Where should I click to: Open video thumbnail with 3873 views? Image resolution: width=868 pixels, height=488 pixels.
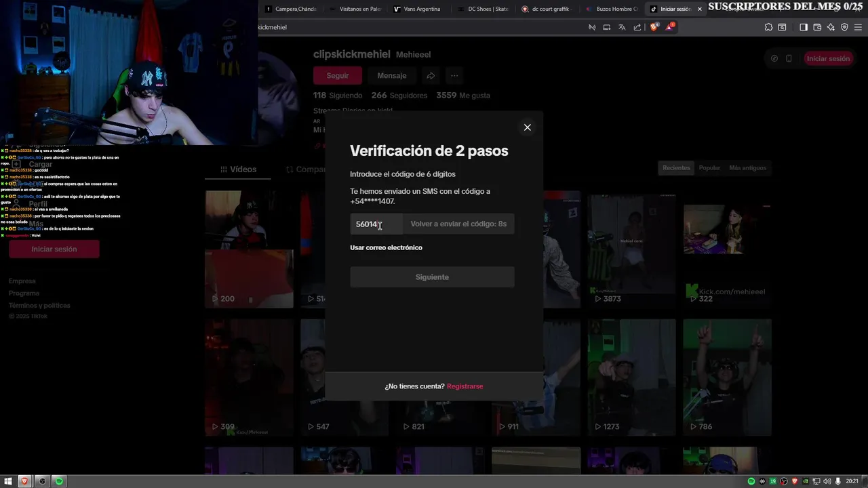tap(631, 249)
